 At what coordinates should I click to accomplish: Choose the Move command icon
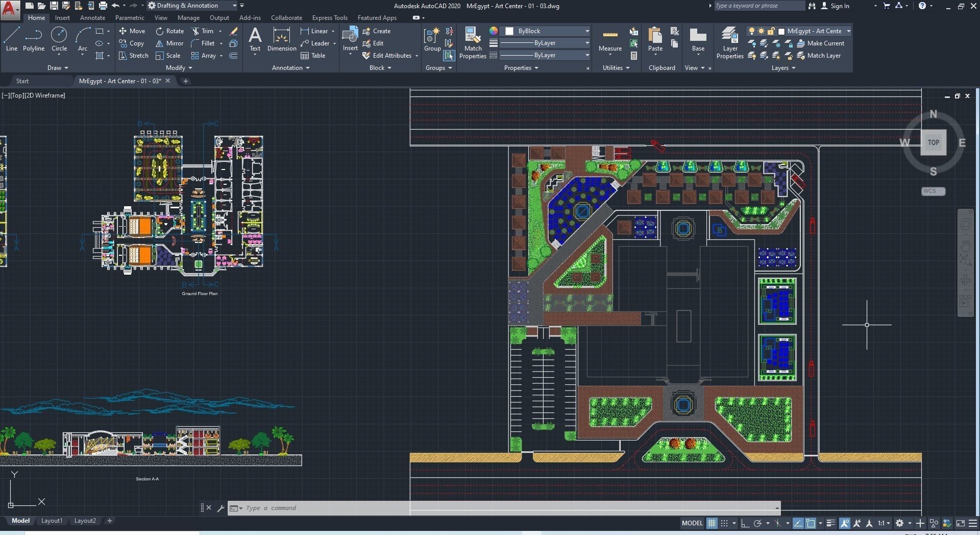tap(122, 31)
